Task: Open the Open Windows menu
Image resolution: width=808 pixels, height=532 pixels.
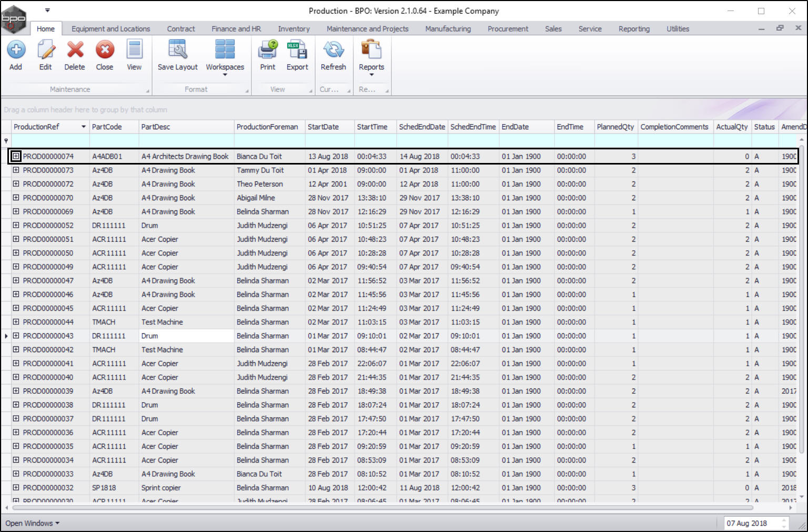Action: click(32, 523)
